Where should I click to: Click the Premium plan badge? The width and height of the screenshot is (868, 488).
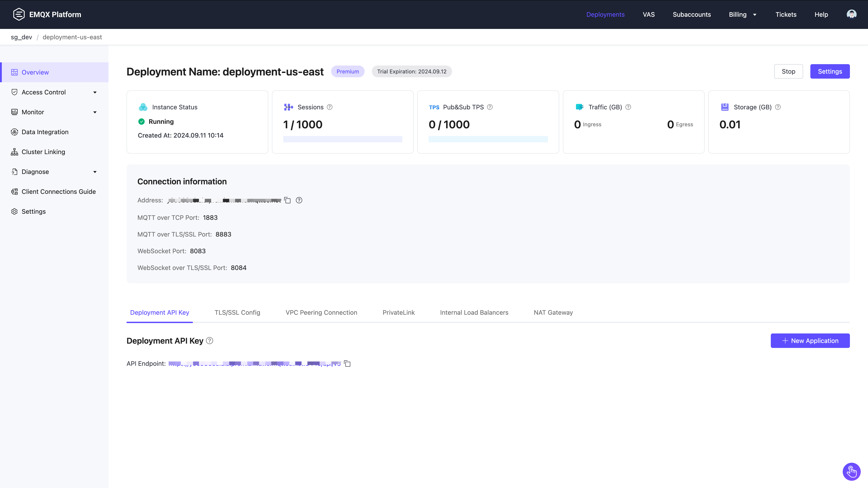pyautogui.click(x=348, y=71)
